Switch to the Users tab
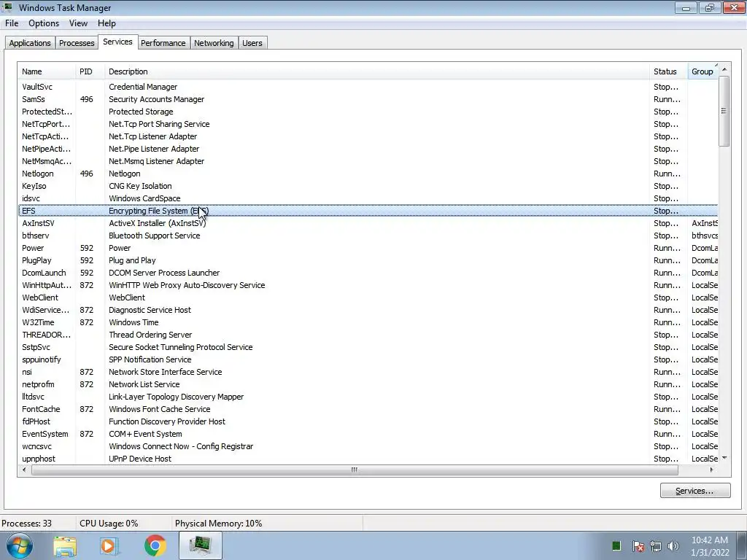Screen dimensions: 747x560 pyautogui.click(x=252, y=43)
